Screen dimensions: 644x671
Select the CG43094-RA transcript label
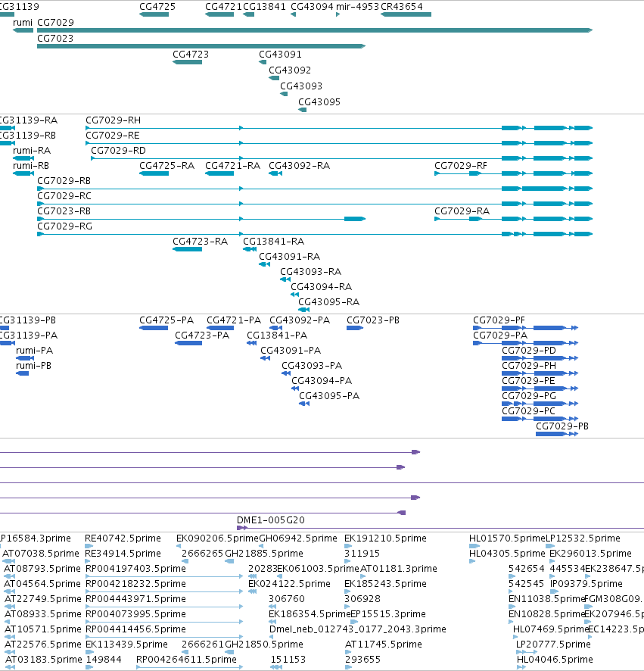pyautogui.click(x=322, y=287)
